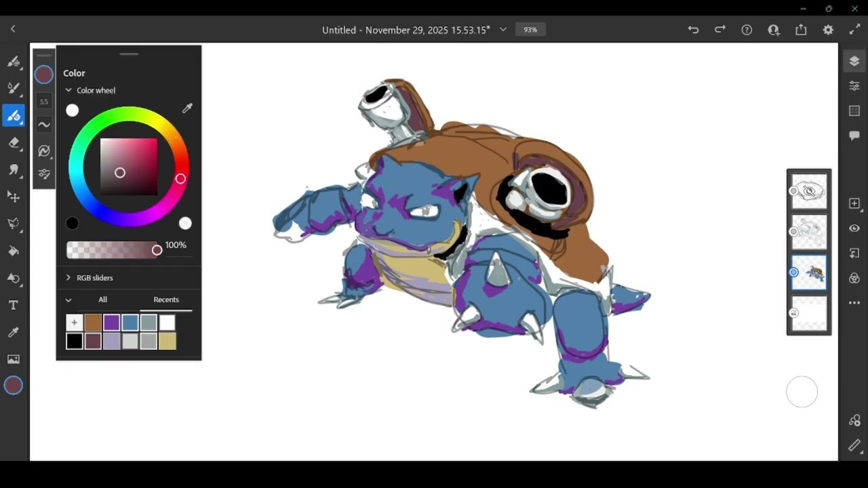This screenshot has width=868, height=488.
Task: Click the hue ring handle
Action: (180, 178)
